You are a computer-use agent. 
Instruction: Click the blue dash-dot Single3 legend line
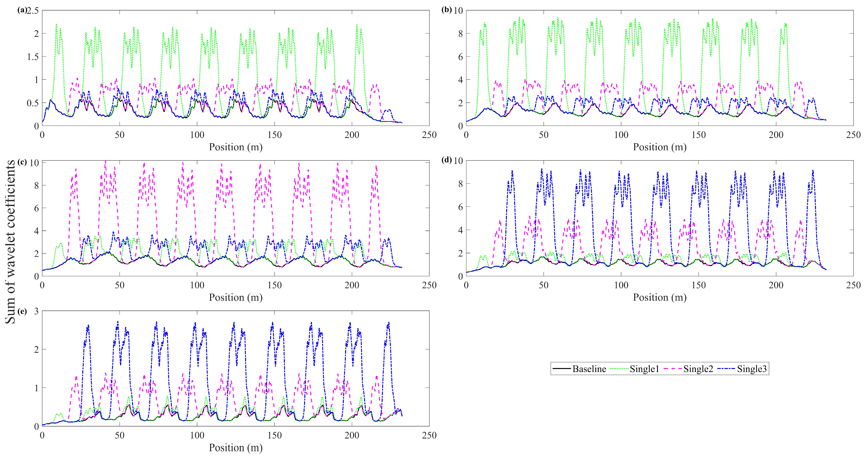726,369
